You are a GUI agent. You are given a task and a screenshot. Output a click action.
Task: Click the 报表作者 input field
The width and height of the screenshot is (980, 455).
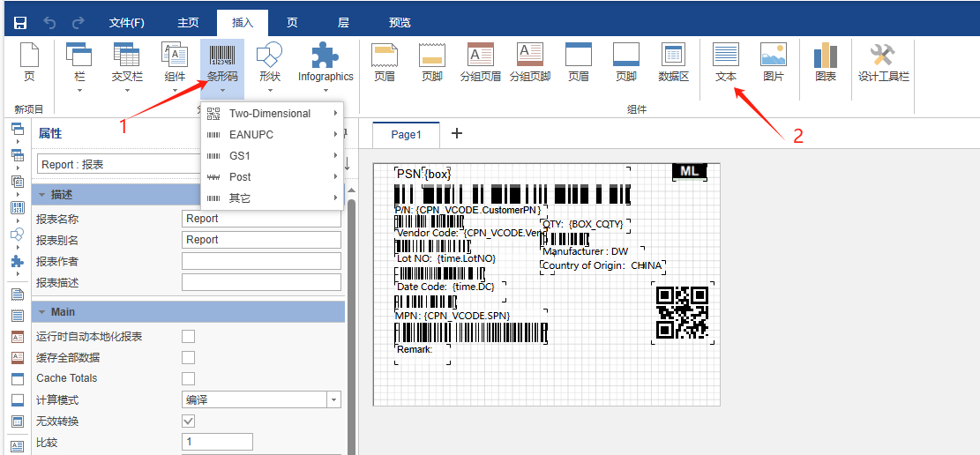261,261
